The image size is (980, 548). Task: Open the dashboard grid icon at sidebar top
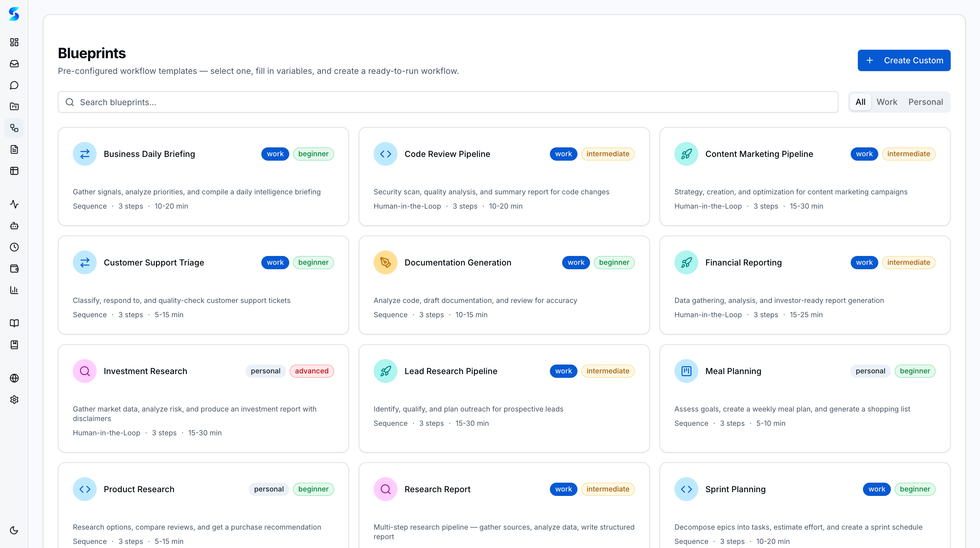[x=14, y=42]
